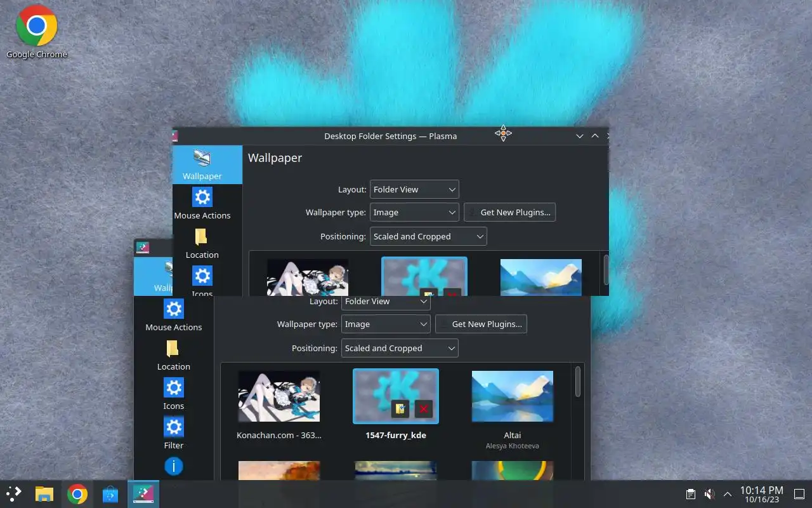Open Layout dropdown in titled Desktop Folder Settings window
Viewport: 812px width, 508px height.
(x=414, y=189)
